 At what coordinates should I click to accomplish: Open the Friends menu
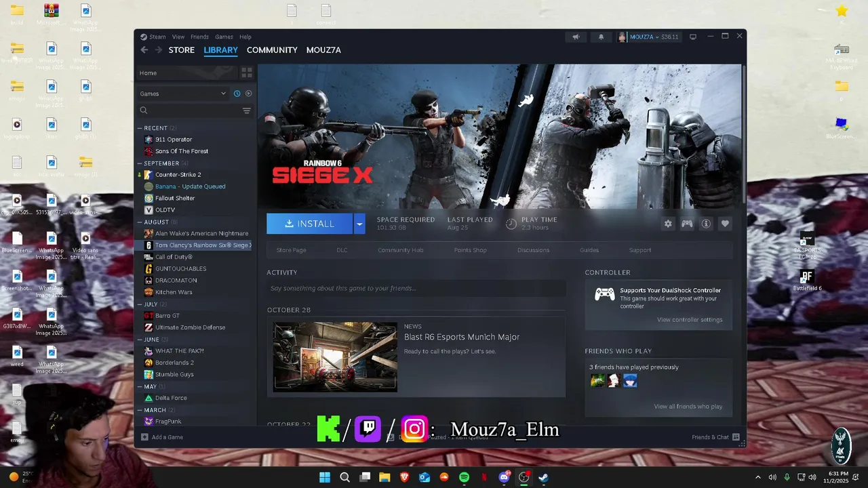[x=199, y=37]
